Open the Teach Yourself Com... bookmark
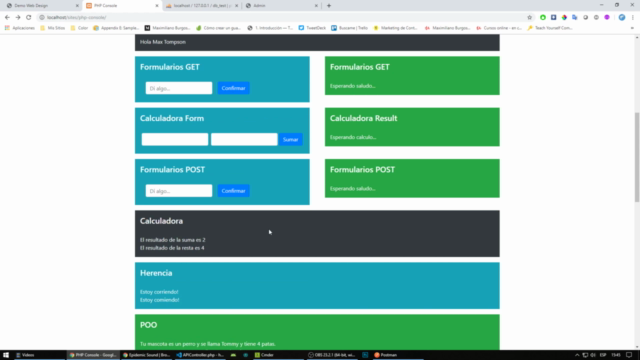640x360 pixels. 550,28
